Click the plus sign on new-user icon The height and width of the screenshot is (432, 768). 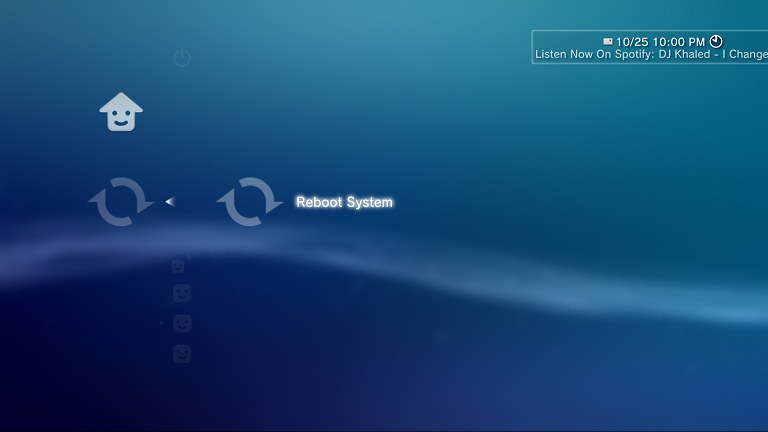(x=188, y=258)
